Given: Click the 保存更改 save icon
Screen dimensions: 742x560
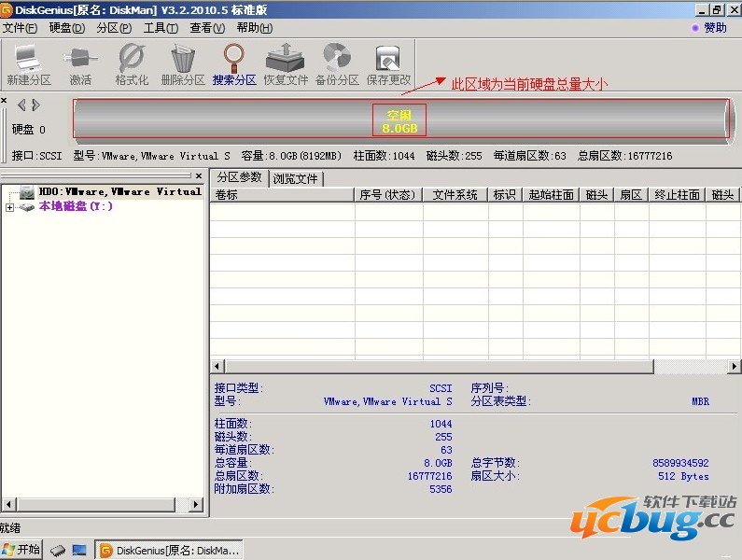Looking at the screenshot, I should (388, 64).
